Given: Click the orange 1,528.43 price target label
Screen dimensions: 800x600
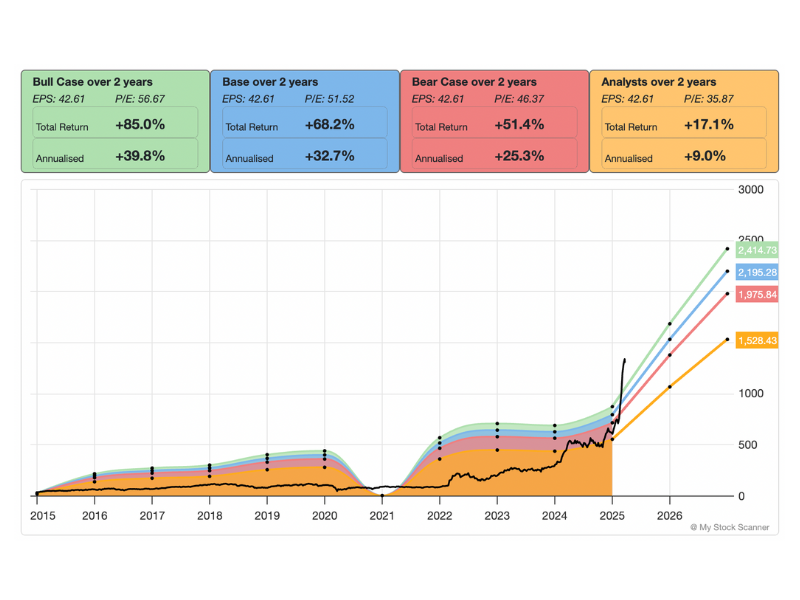Looking at the screenshot, I should click(757, 341).
